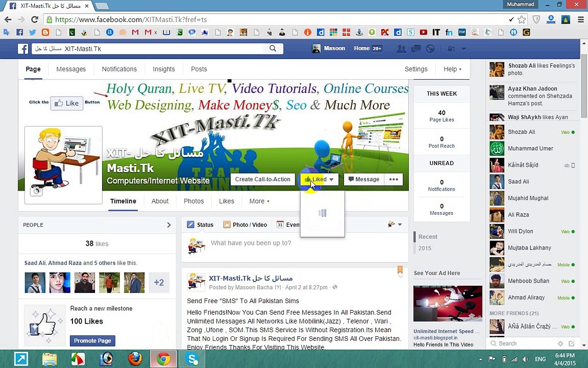Expand the posting-as identity dropdown

[x=395, y=224]
